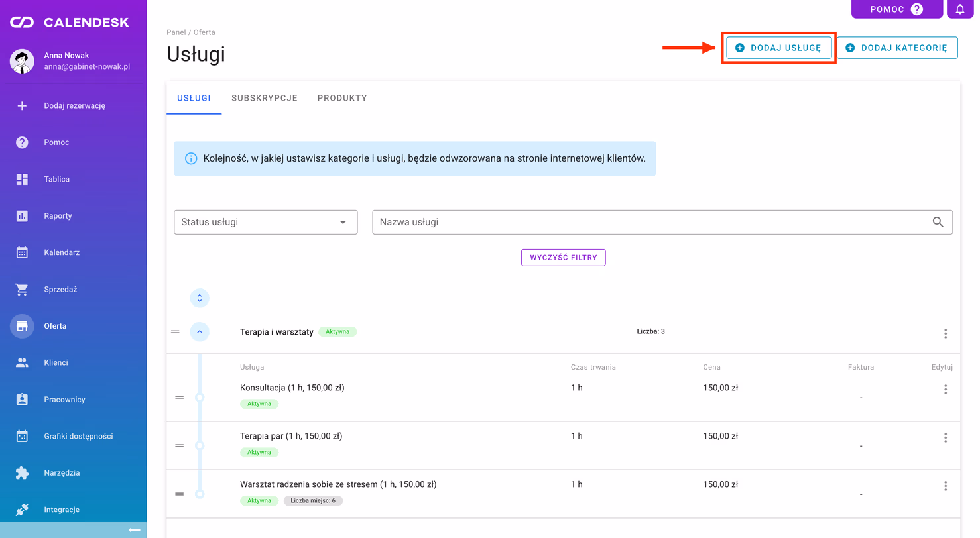Click the info icon in the blue notice
This screenshot has width=980, height=538.
tap(191, 158)
